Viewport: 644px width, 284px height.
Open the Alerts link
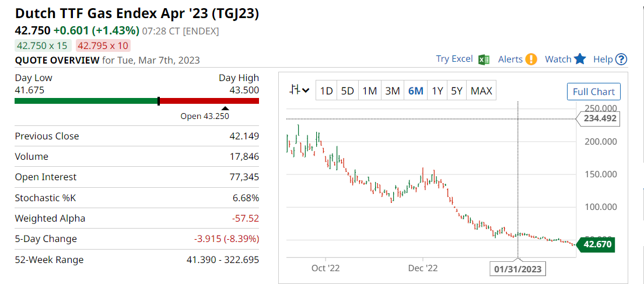(510, 59)
